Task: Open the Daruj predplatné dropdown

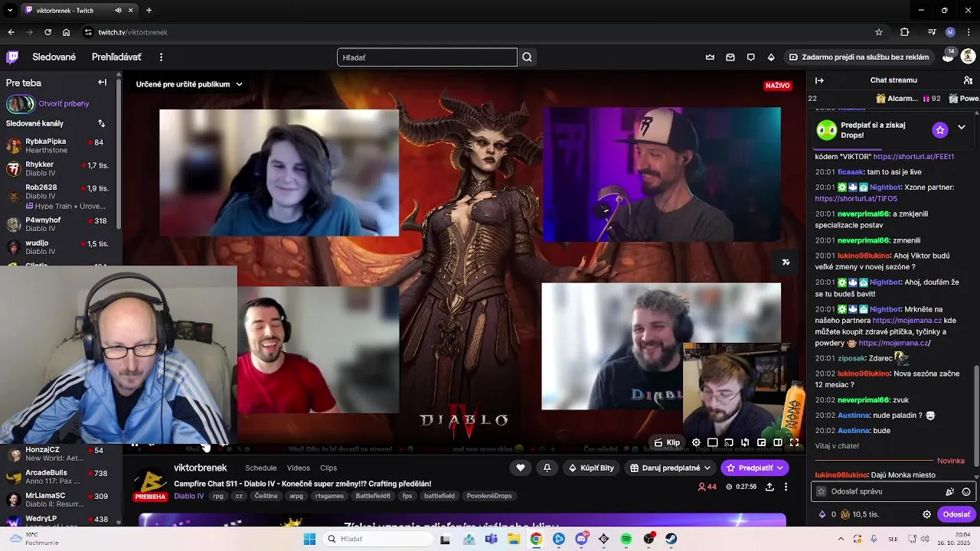Action: pos(670,468)
